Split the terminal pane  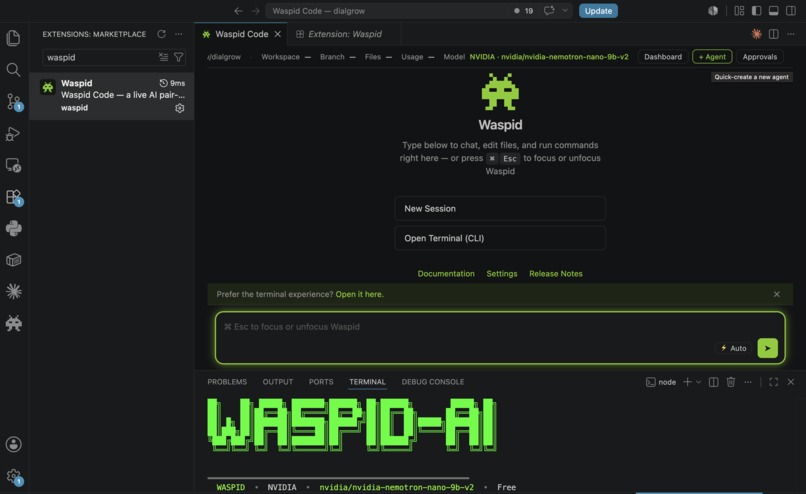[713, 382]
